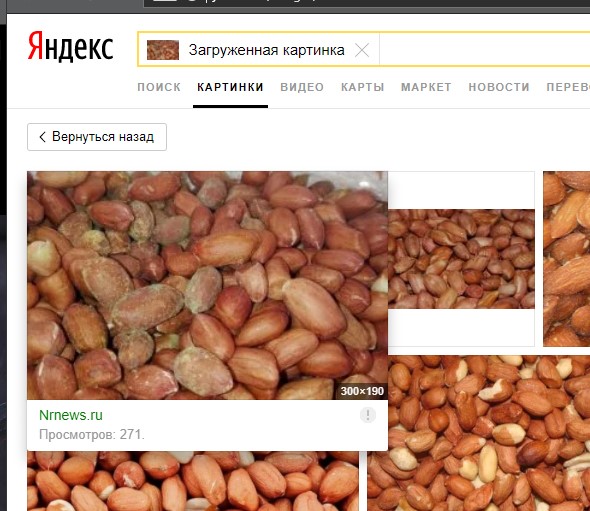Open the bottom-left light peanuts thumbnail
This screenshot has width=590, height=511.
(x=193, y=481)
